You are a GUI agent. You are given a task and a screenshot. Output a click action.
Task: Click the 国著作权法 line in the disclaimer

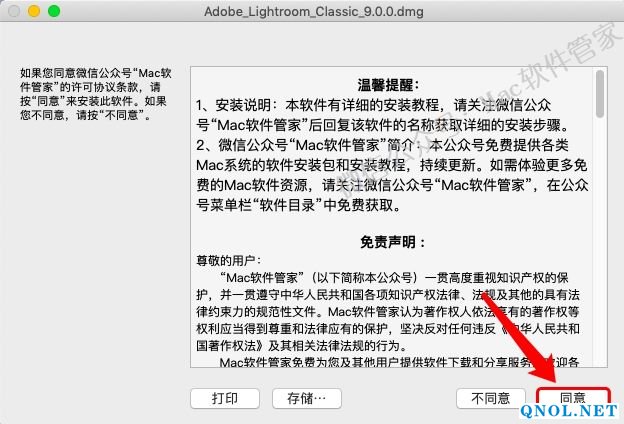click(302, 346)
